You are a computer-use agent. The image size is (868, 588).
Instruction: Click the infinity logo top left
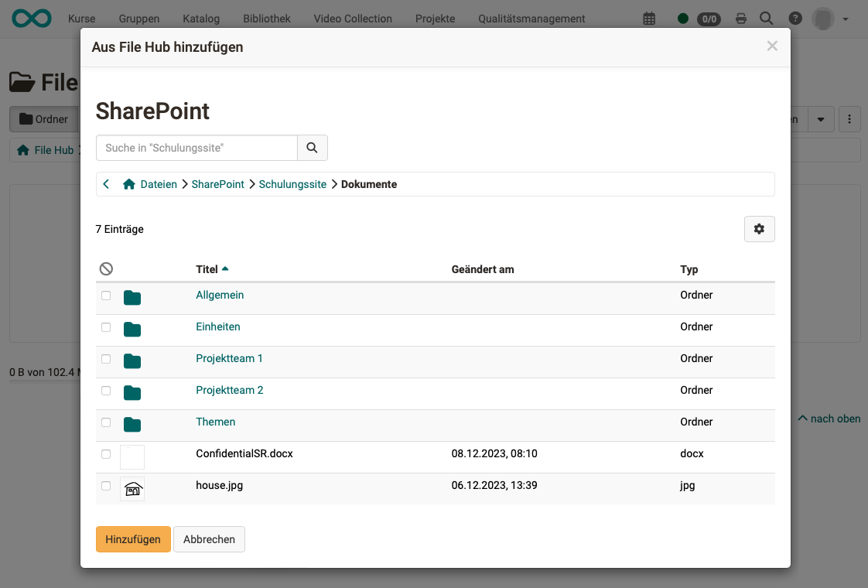pyautogui.click(x=31, y=18)
